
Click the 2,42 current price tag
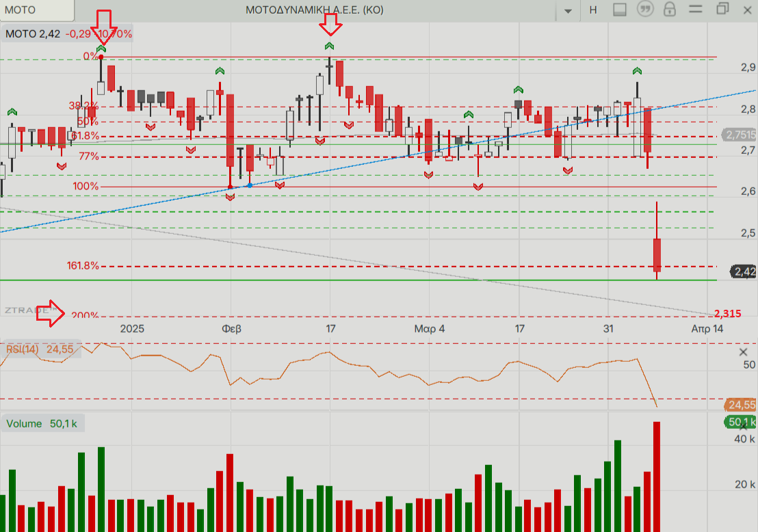(x=744, y=271)
